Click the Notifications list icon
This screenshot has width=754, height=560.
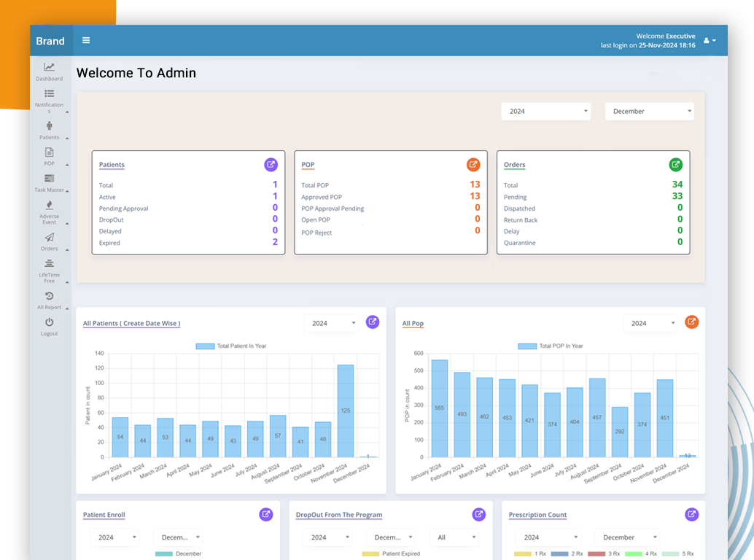[x=49, y=93]
